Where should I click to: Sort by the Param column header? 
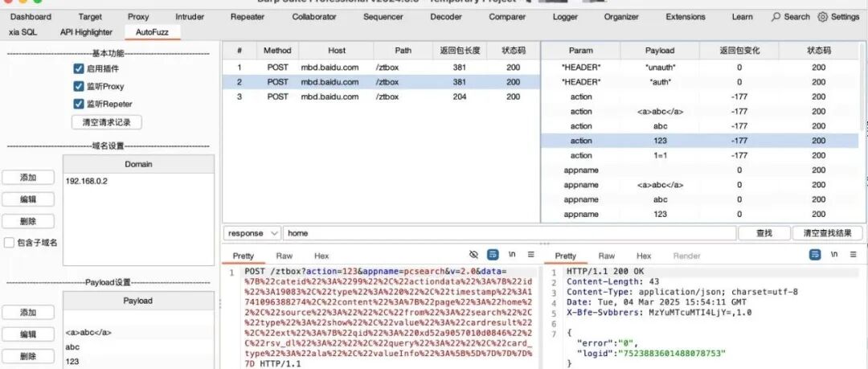pos(581,51)
